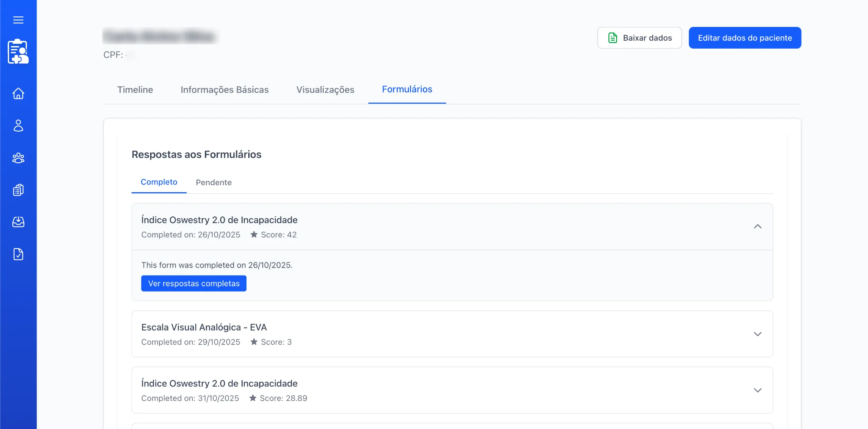The height and width of the screenshot is (429, 868).
Task: Open the checked document icon in sidebar
Action: click(x=18, y=254)
